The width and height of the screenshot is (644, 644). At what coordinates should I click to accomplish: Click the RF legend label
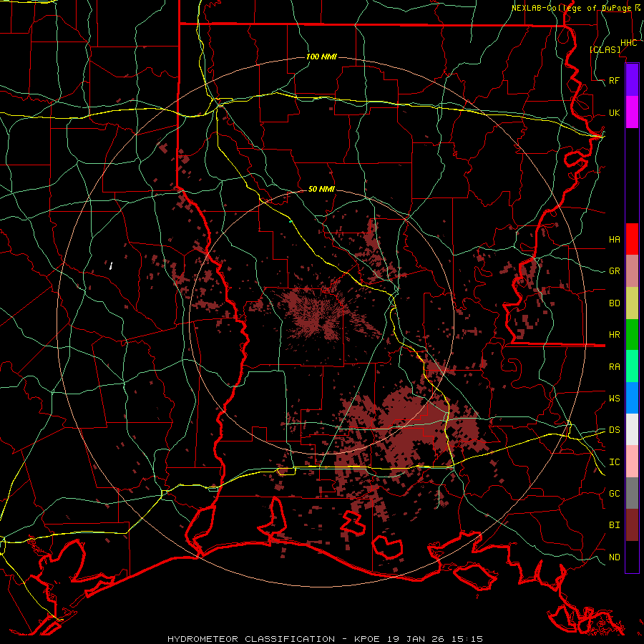[x=615, y=80]
